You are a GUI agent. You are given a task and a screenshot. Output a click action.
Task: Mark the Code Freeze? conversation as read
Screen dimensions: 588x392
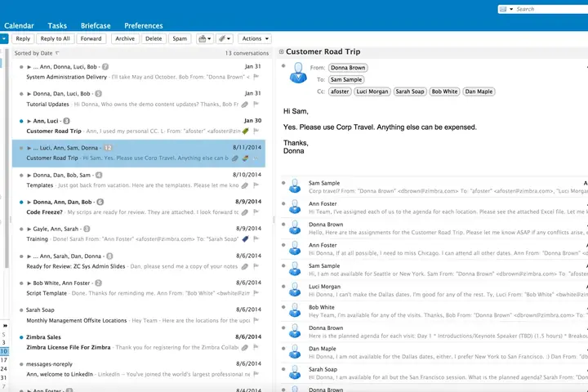pos(21,202)
